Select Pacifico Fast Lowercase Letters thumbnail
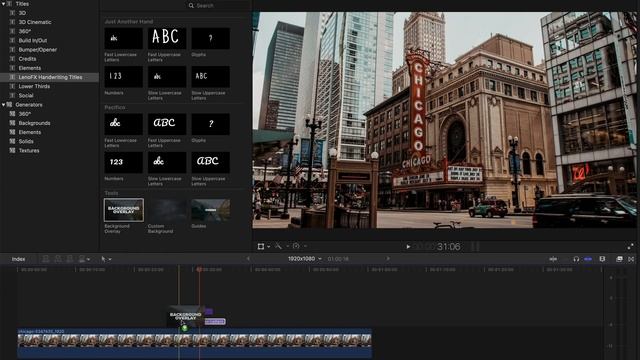Image resolution: width=640 pixels, height=360 pixels. (x=123, y=124)
